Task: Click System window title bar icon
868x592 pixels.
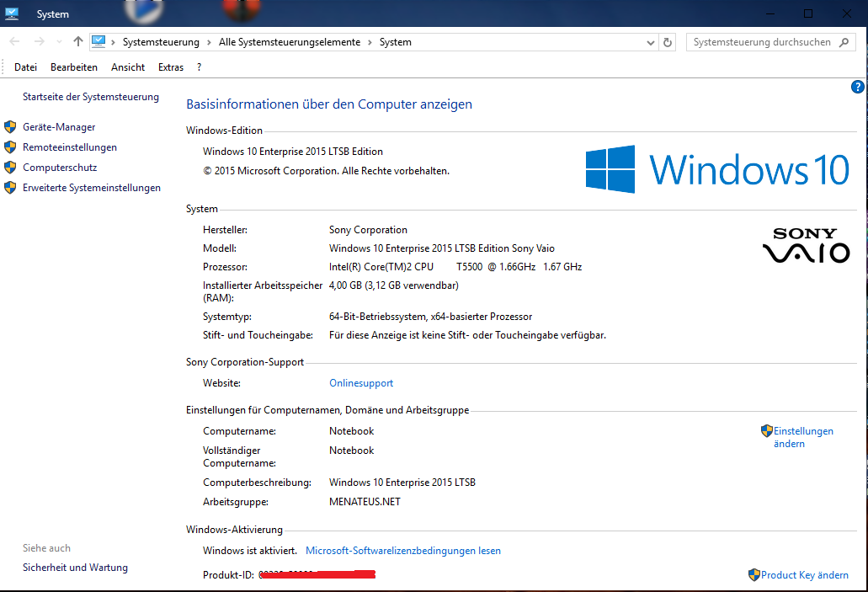Action: coord(12,13)
